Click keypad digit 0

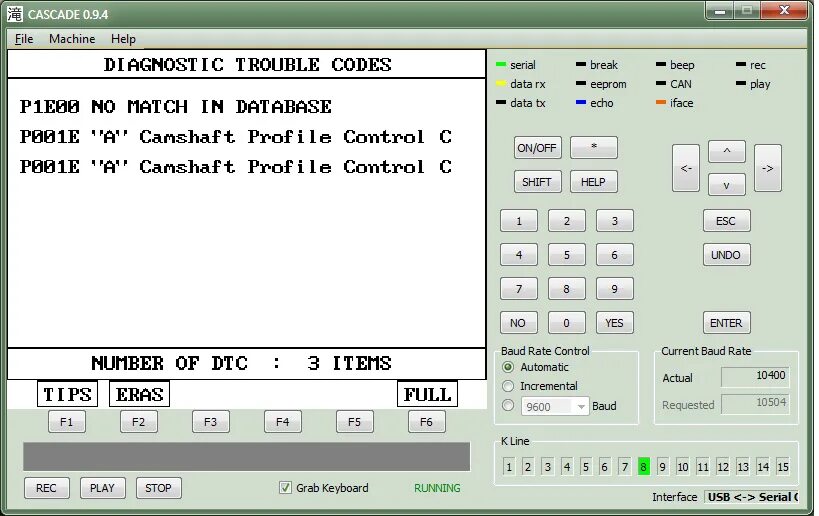click(x=567, y=323)
